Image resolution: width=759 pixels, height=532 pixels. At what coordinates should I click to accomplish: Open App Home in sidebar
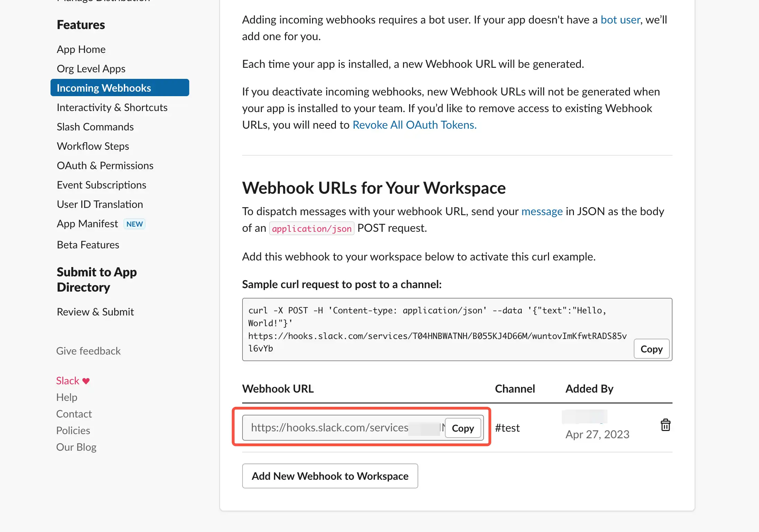81,49
